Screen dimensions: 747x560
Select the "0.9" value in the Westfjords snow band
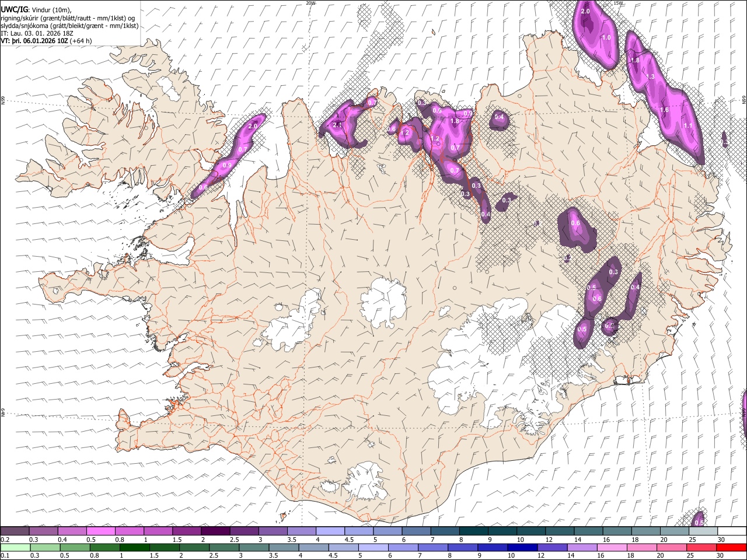(x=227, y=166)
